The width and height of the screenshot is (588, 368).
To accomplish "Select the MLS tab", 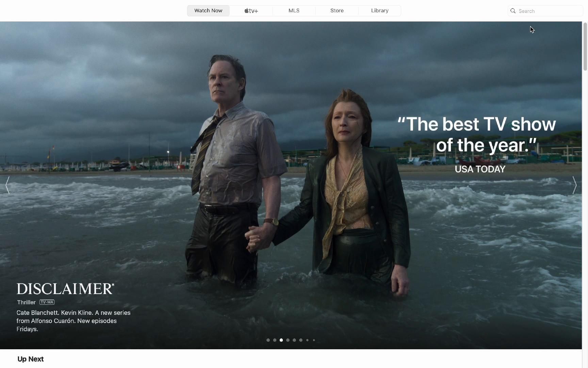I will (294, 11).
